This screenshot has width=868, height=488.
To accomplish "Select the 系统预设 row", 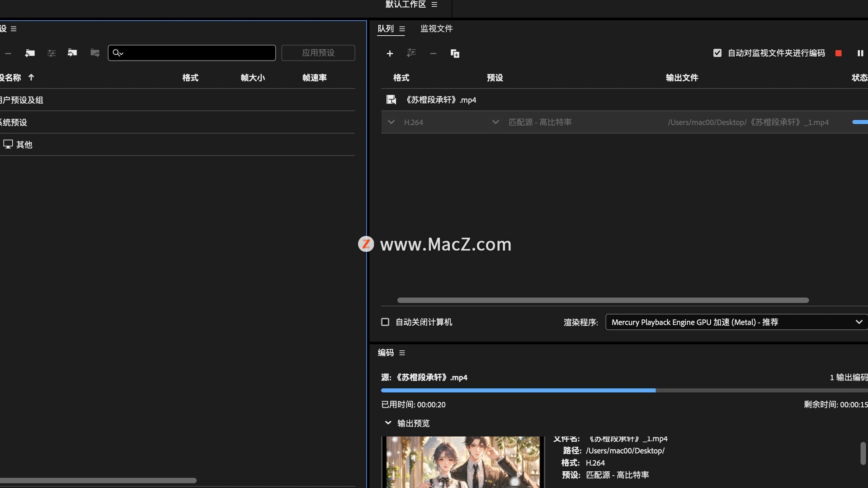I will tap(177, 122).
